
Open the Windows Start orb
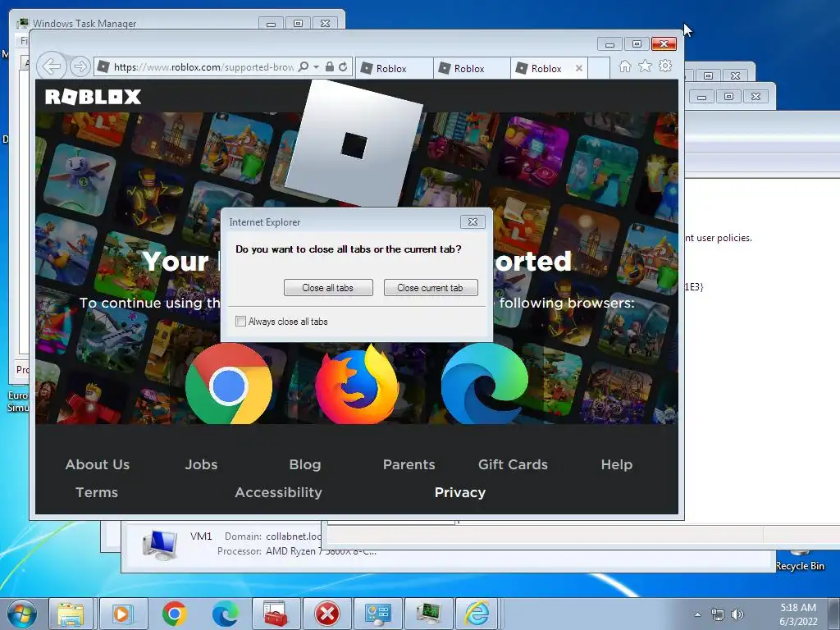point(21,614)
